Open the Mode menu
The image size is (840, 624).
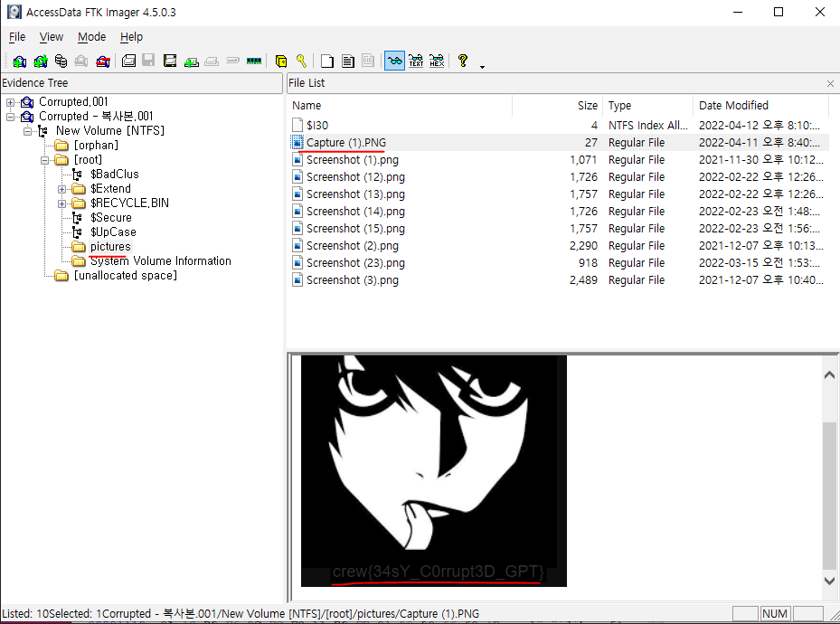91,37
